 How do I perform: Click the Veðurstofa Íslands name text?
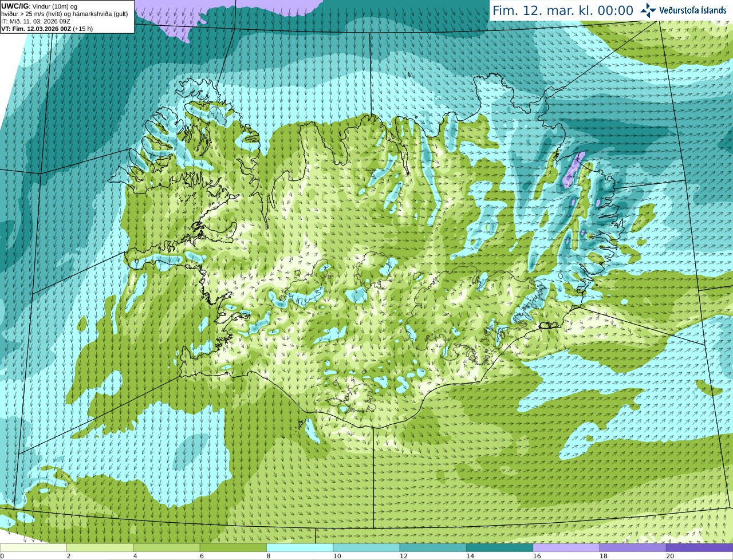[693, 10]
